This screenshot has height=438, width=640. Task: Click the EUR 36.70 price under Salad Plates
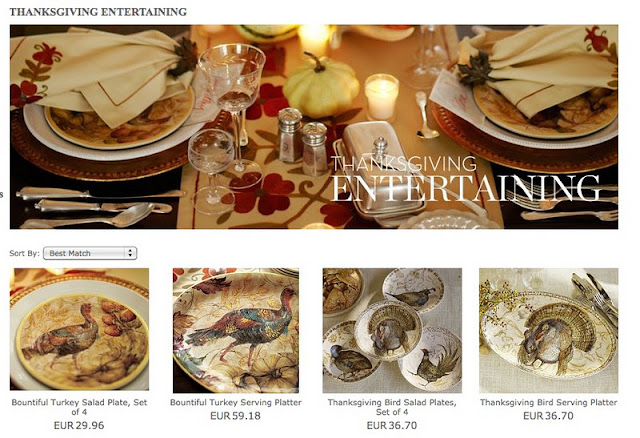coord(392,425)
